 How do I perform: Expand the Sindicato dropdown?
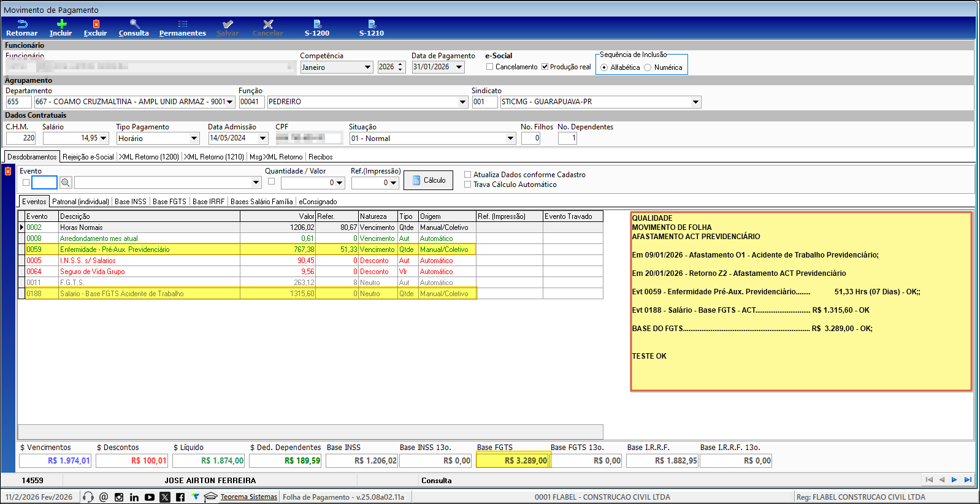tap(695, 102)
